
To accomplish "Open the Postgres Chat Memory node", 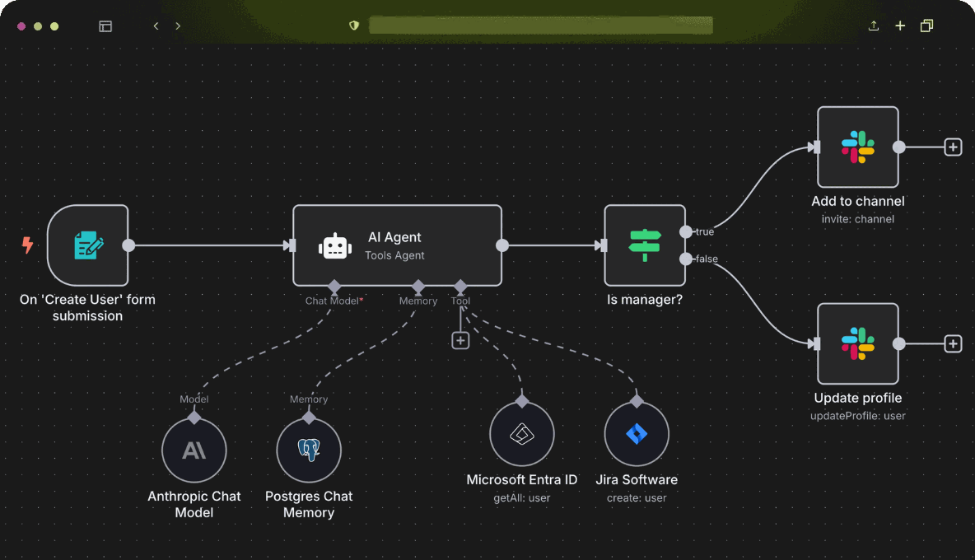I will click(x=309, y=450).
